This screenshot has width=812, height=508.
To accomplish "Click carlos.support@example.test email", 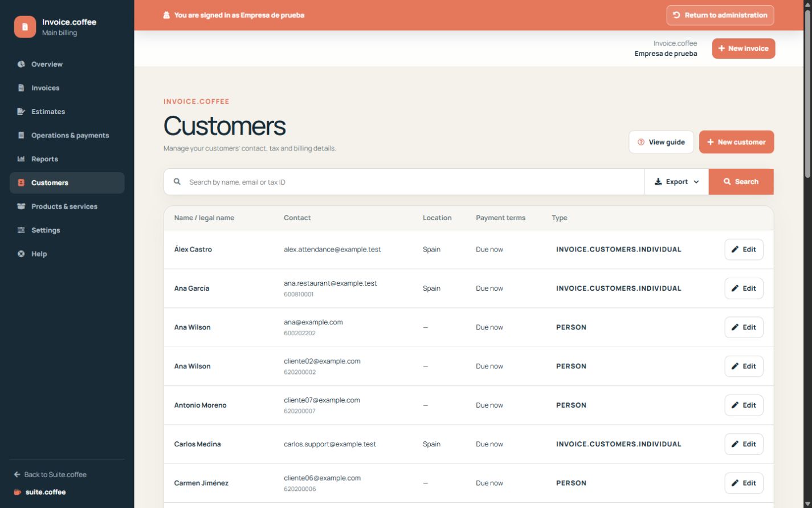I will (330, 444).
